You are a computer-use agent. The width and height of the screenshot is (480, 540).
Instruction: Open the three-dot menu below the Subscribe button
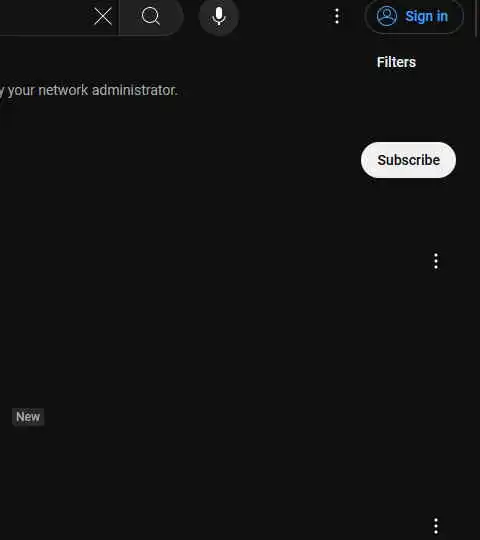(436, 261)
